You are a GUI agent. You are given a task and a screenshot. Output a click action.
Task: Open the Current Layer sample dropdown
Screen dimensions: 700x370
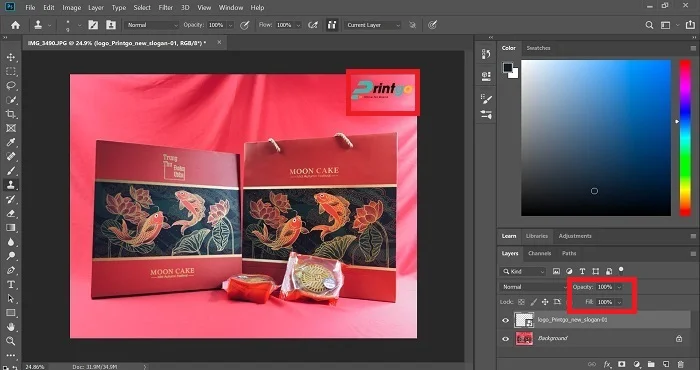click(373, 25)
